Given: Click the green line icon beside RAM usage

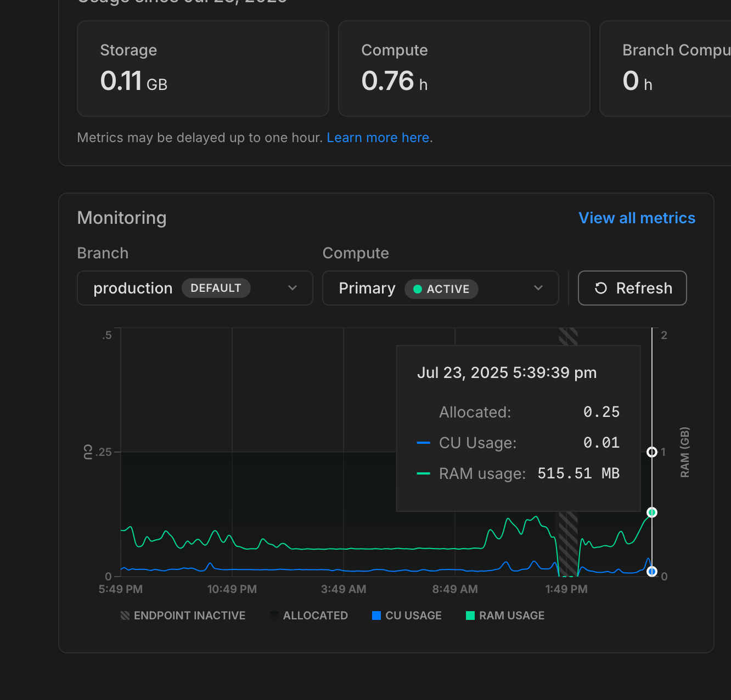Looking at the screenshot, I should [423, 473].
